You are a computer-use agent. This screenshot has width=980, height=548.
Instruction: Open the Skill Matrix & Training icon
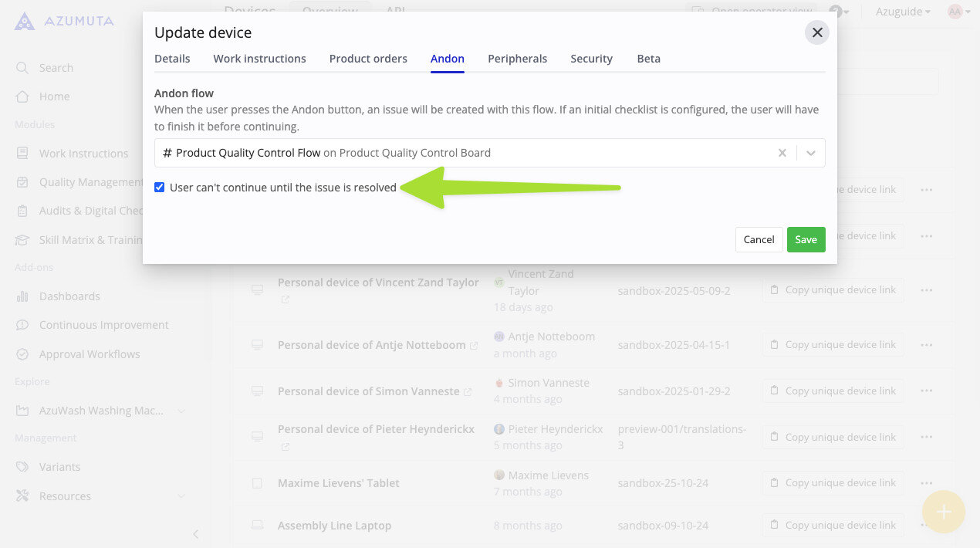point(23,239)
